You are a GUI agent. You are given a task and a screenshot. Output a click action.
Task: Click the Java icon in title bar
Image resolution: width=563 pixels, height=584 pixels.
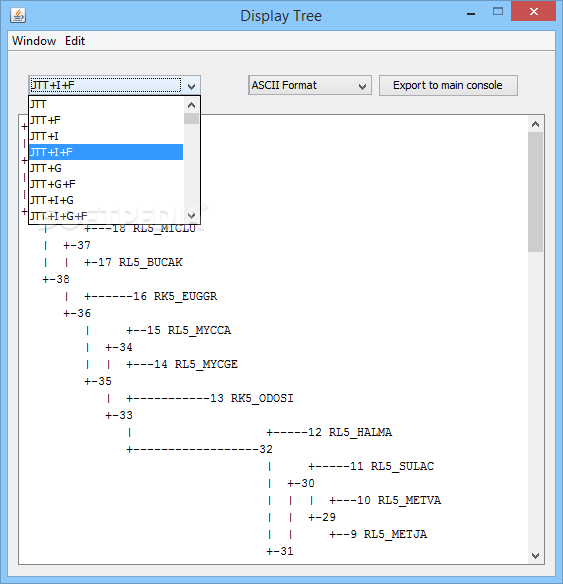(x=18, y=16)
